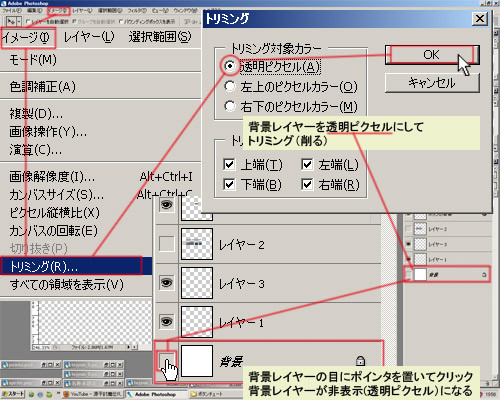Open the Move tool preset dropdown arrow
Viewport: 500px width, 400px height.
point(18,22)
